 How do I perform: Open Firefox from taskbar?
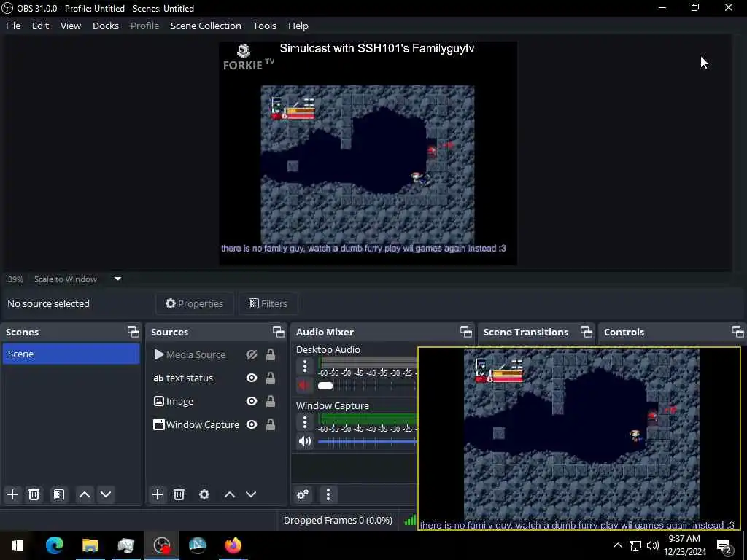tap(233, 545)
